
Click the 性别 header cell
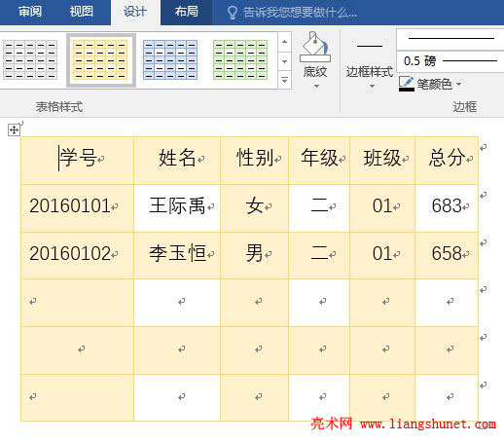255,161
